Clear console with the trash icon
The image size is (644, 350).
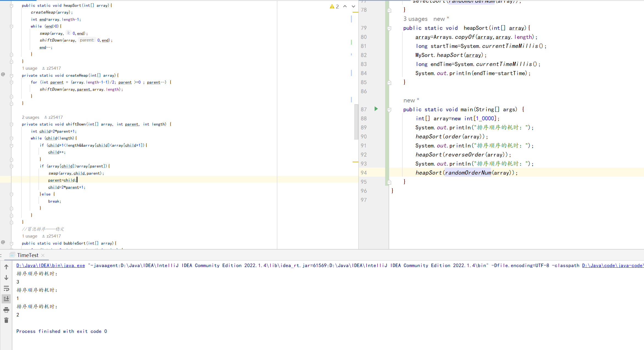[6, 320]
